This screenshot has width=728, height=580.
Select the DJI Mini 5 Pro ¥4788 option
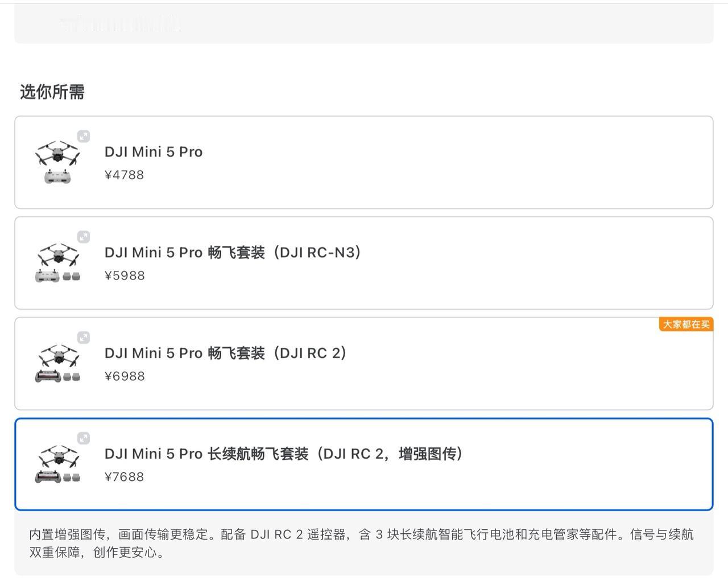point(364,162)
